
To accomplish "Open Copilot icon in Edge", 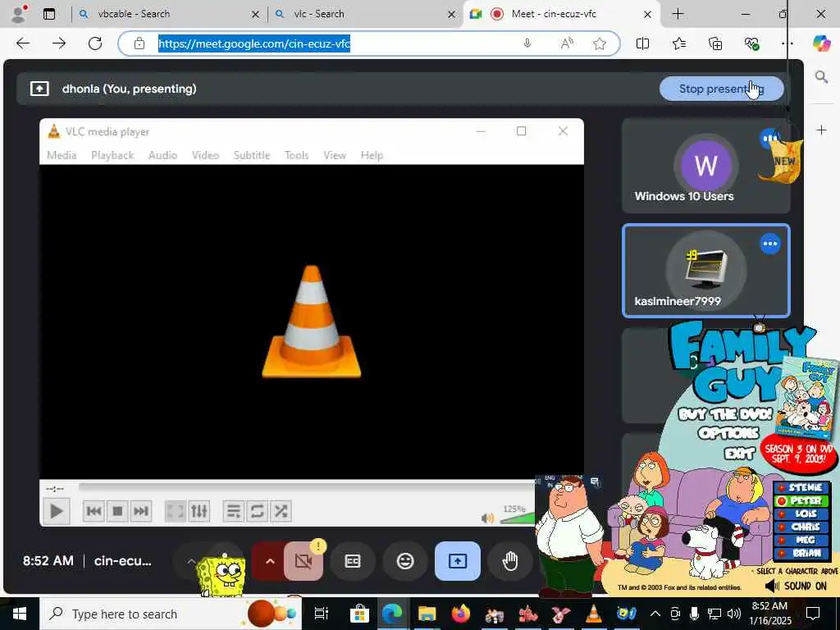I will [821, 43].
